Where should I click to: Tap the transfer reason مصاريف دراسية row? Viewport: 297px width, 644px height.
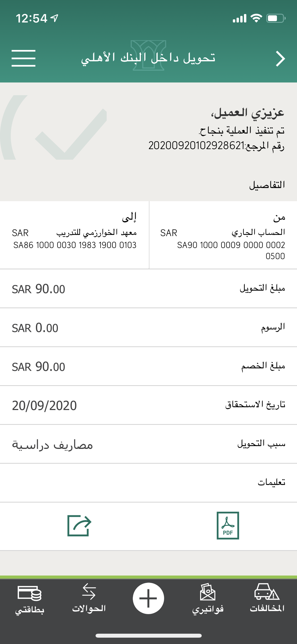pyautogui.click(x=148, y=444)
